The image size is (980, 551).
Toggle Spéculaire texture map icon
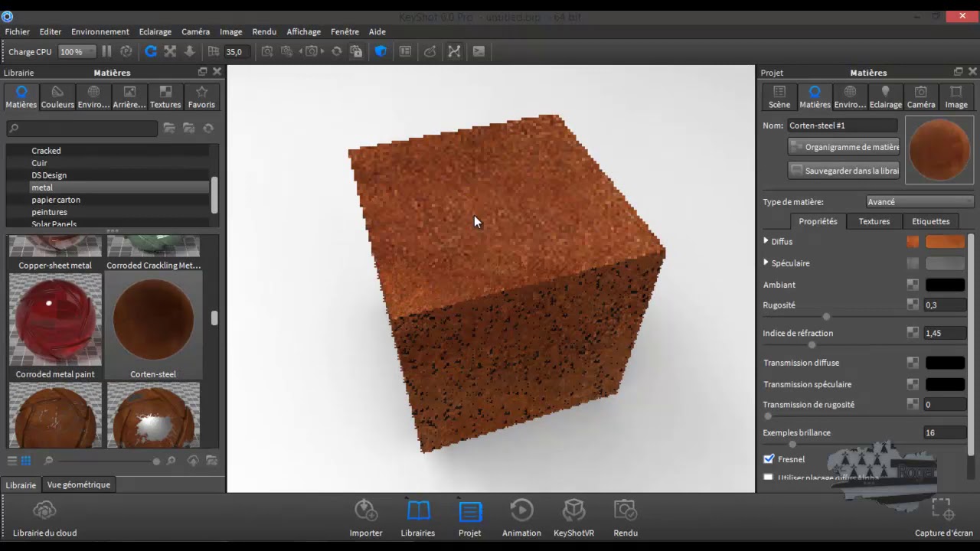pyautogui.click(x=913, y=263)
